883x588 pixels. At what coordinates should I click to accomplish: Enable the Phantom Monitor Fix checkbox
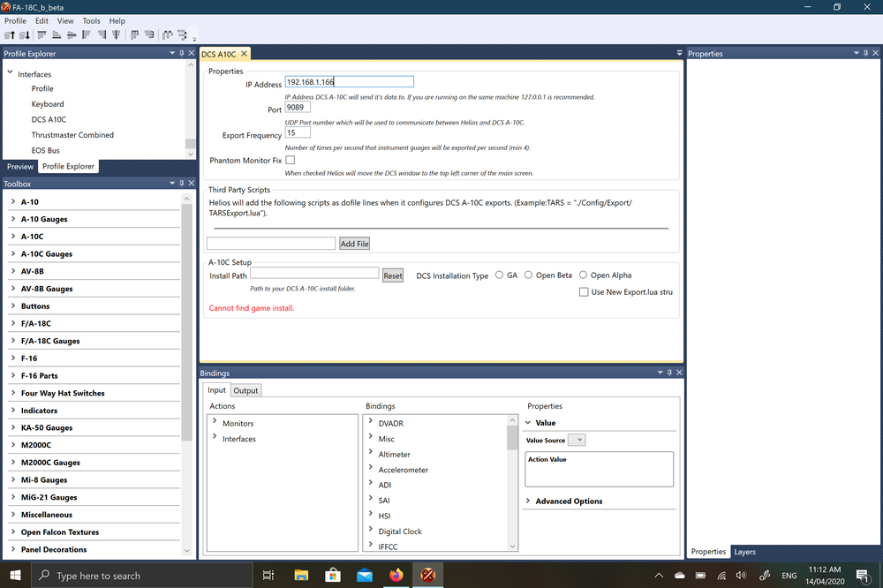[290, 160]
